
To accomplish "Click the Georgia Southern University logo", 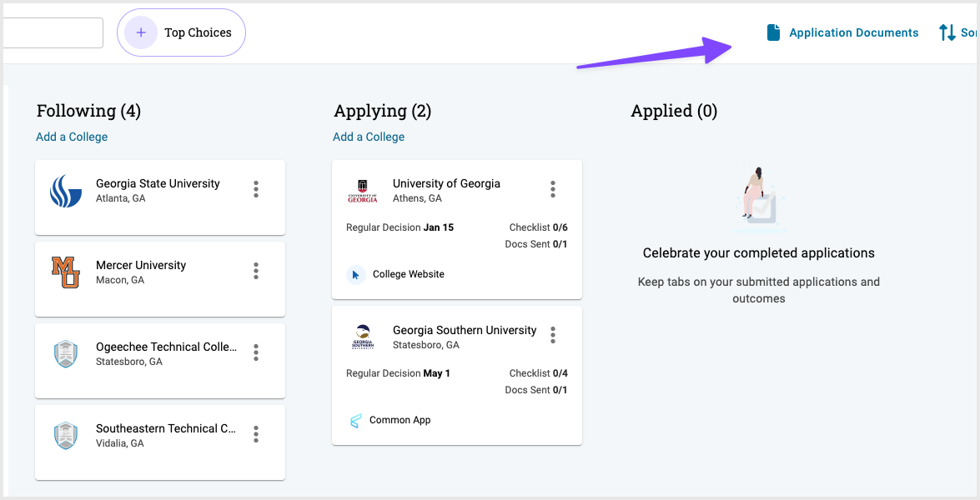I will tap(363, 337).
